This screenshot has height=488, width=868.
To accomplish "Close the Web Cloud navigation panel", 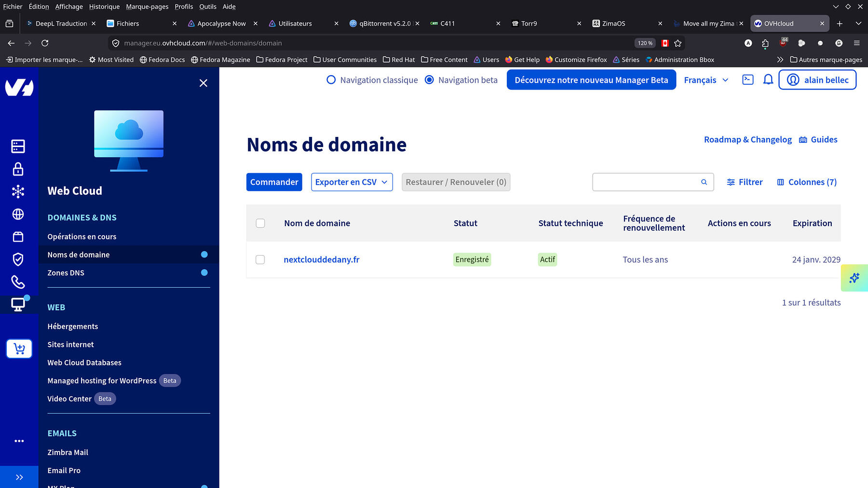I will [203, 83].
